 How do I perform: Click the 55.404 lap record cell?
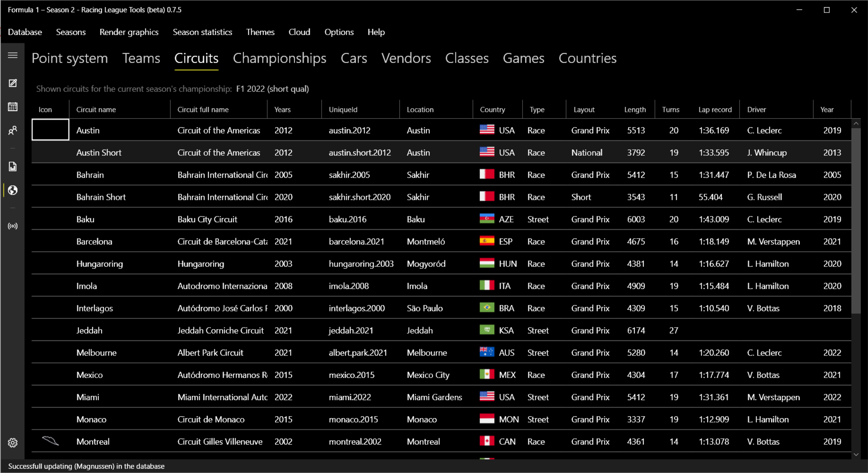[710, 197]
